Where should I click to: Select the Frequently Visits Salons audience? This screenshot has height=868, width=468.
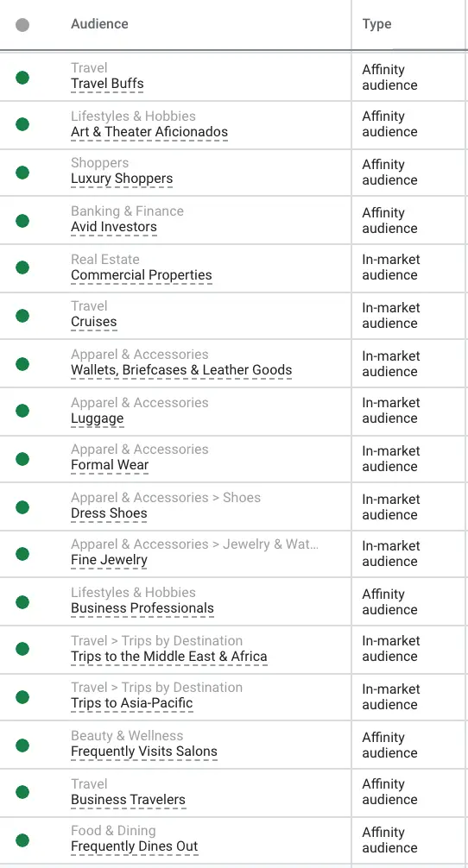tap(144, 752)
